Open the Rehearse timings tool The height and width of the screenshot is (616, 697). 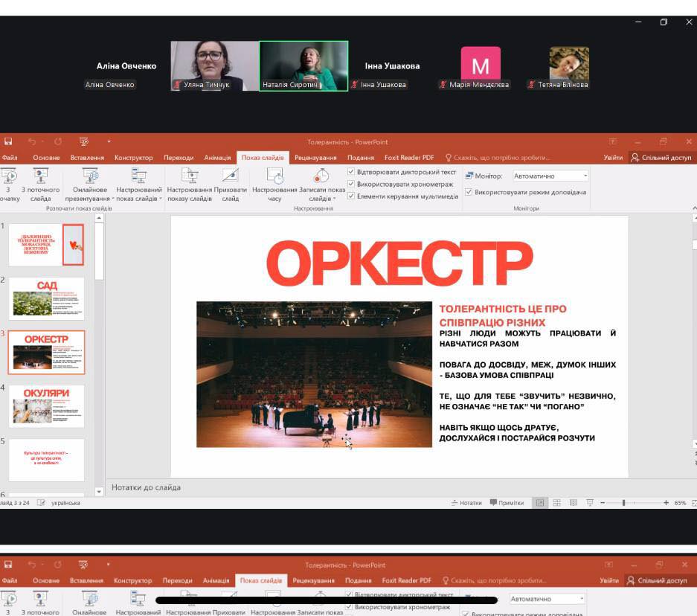click(x=275, y=177)
